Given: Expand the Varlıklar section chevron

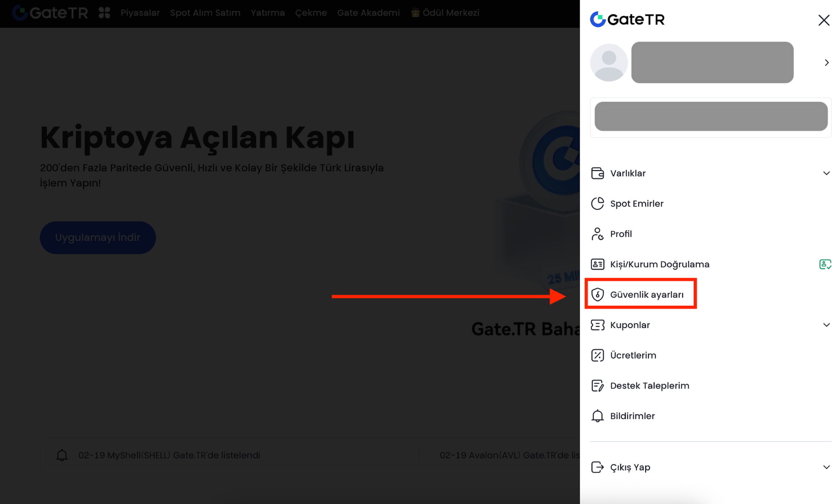Looking at the screenshot, I should pyautogui.click(x=826, y=173).
